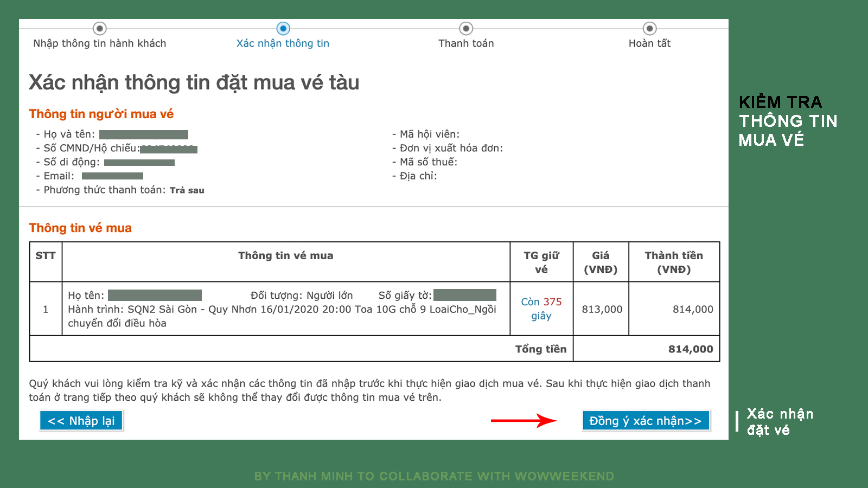The image size is (868, 488).
Task: Click the 'Đối tượng: Người lớn' text
Action: pos(302,296)
